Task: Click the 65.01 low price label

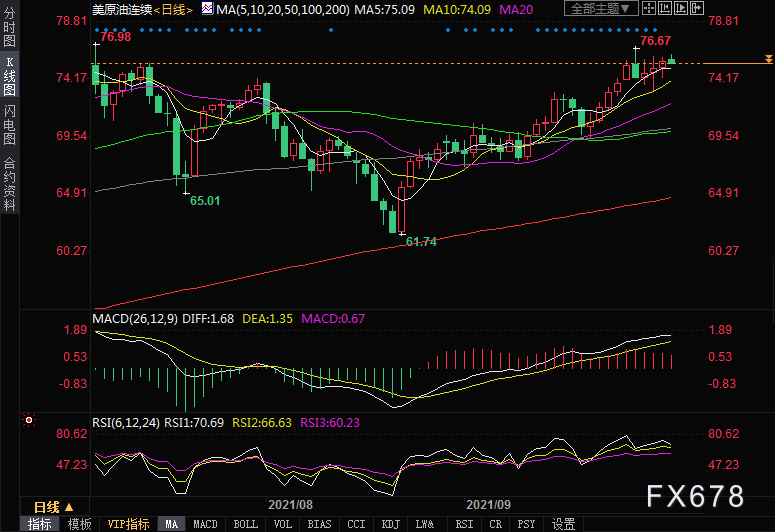Action: click(x=205, y=201)
